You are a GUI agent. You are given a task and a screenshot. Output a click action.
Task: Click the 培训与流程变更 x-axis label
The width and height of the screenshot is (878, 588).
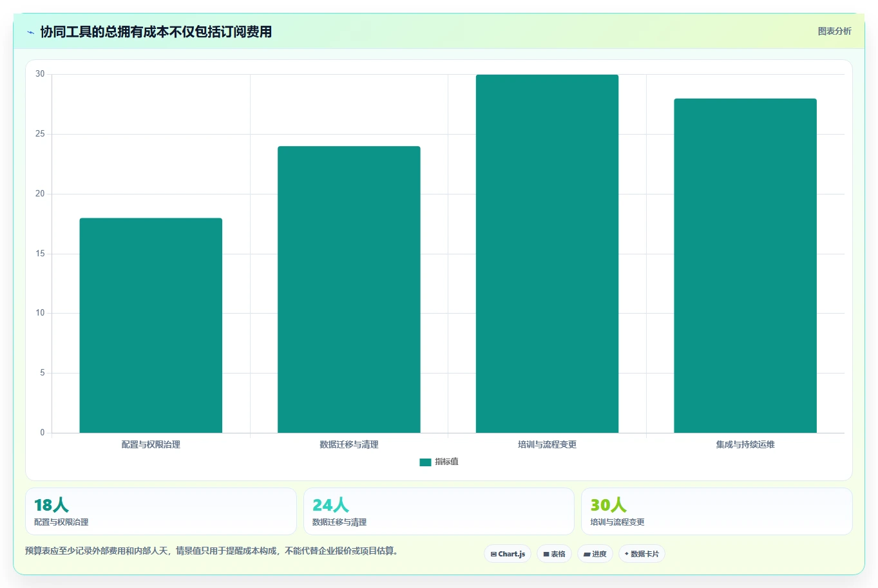[547, 444]
